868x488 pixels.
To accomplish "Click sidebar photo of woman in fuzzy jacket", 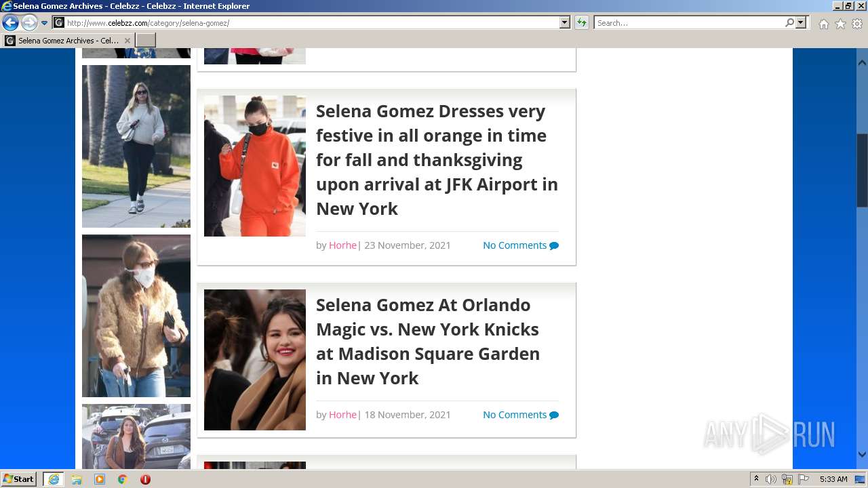I will [x=136, y=316].
